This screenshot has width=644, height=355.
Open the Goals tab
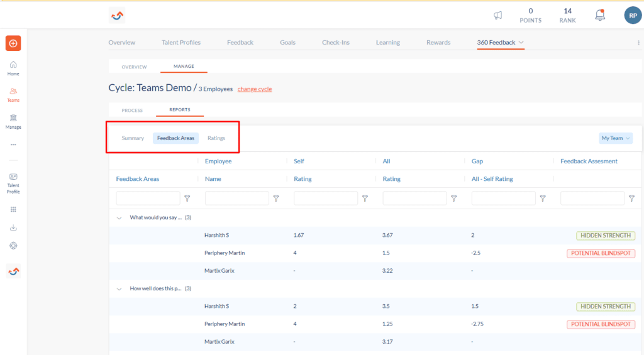[x=287, y=42]
